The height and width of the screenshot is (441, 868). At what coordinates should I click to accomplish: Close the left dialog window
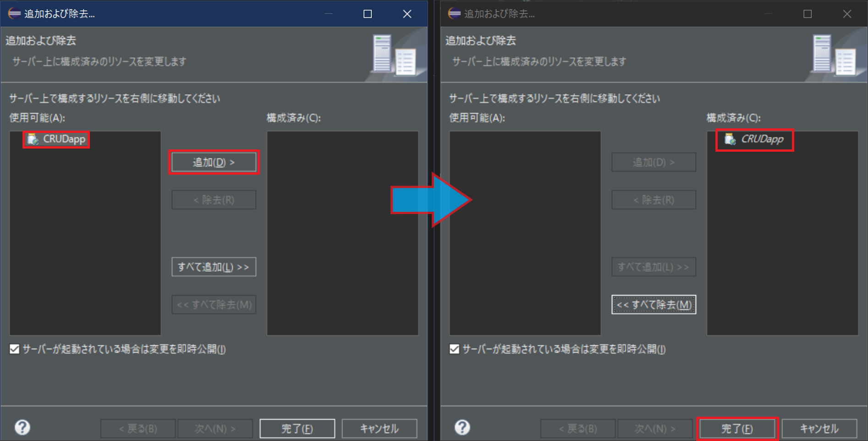click(x=407, y=14)
